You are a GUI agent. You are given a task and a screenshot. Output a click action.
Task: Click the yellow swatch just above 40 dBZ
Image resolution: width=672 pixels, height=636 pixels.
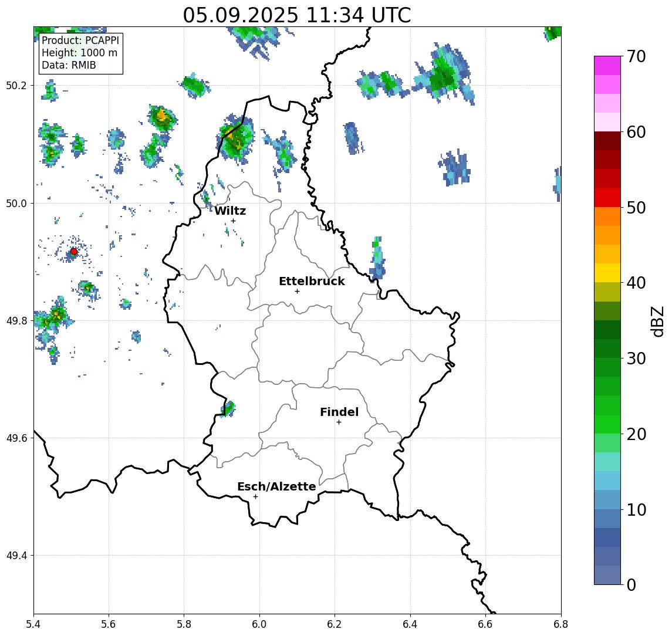tap(607, 273)
